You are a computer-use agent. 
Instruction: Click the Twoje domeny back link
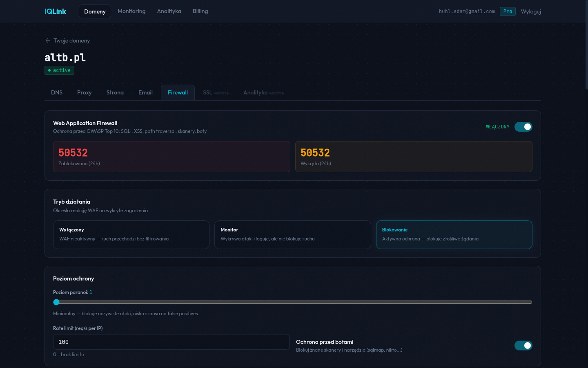pyautogui.click(x=71, y=40)
